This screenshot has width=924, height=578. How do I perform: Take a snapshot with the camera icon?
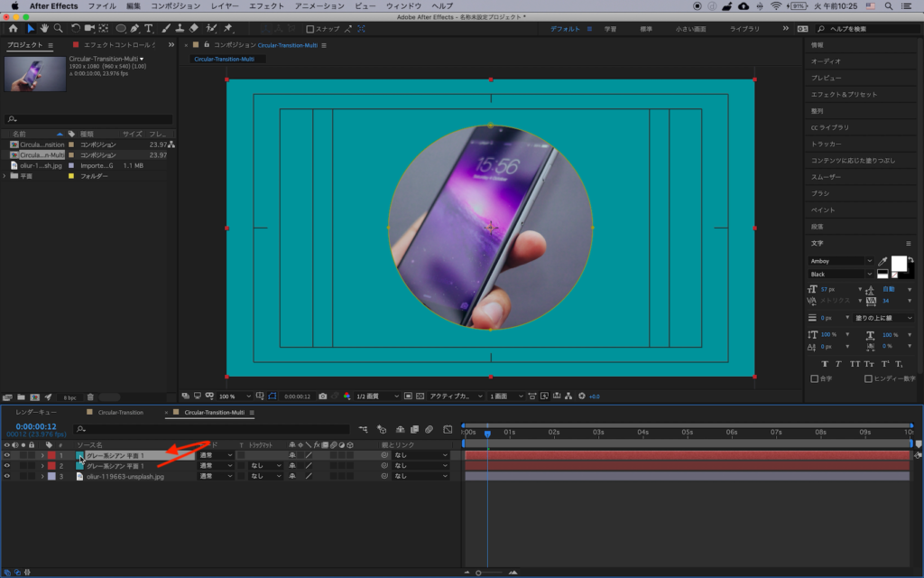pyautogui.click(x=323, y=396)
